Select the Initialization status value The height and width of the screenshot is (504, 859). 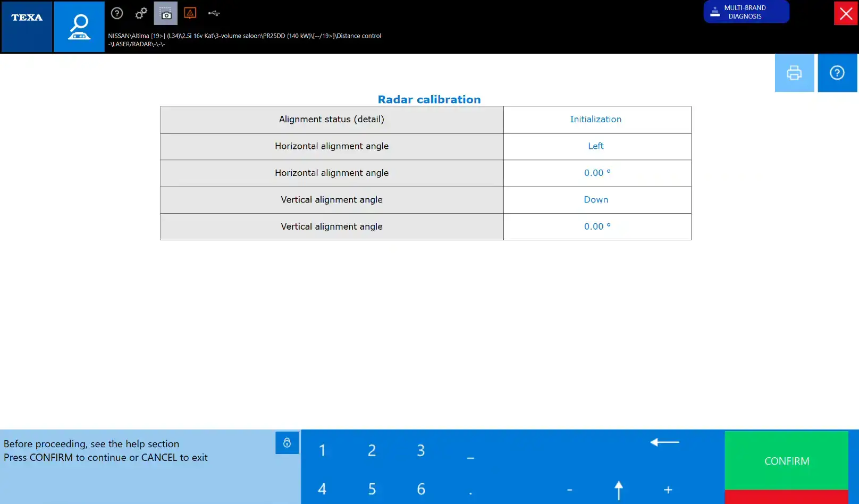[596, 120]
